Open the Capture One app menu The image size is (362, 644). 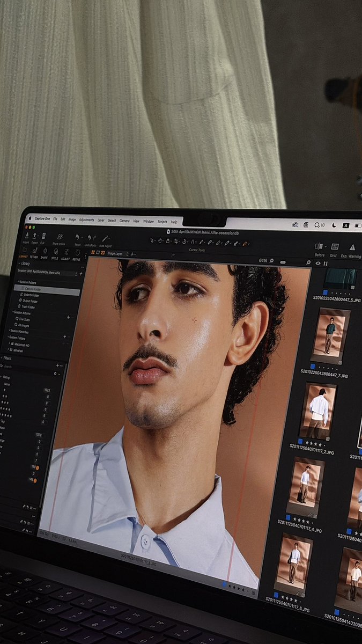coord(42,218)
